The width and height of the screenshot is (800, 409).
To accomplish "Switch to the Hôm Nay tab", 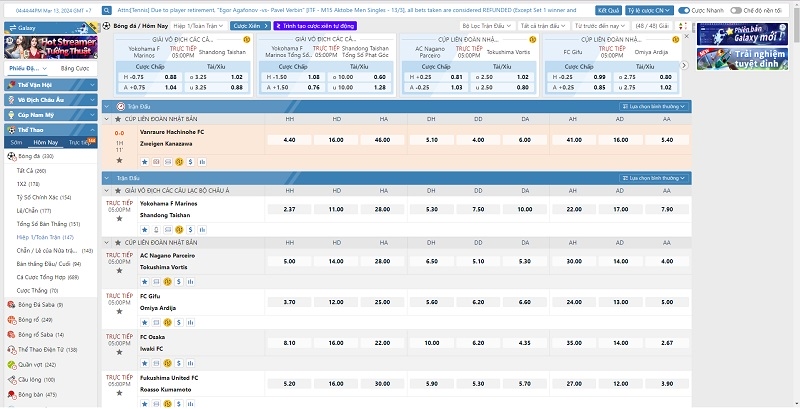I will 47,143.
